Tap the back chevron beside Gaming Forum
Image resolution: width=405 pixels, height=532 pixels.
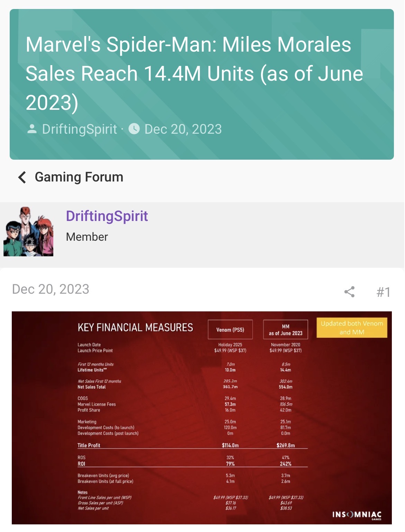coord(22,177)
